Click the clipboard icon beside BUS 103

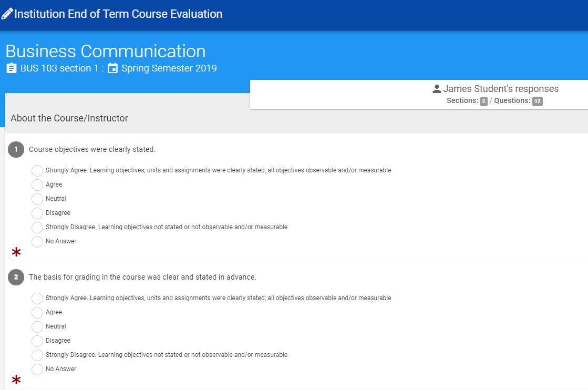pyautogui.click(x=11, y=68)
